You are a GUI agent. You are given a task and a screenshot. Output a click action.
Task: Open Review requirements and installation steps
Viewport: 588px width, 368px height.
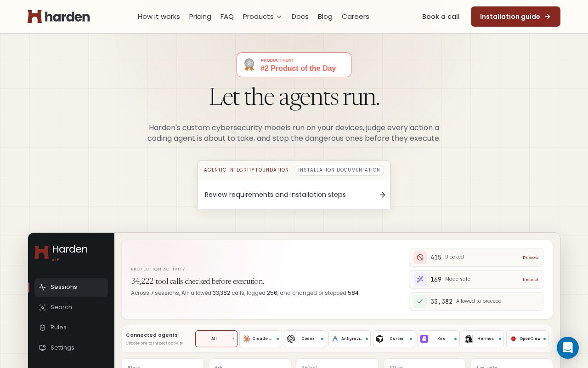(294, 195)
